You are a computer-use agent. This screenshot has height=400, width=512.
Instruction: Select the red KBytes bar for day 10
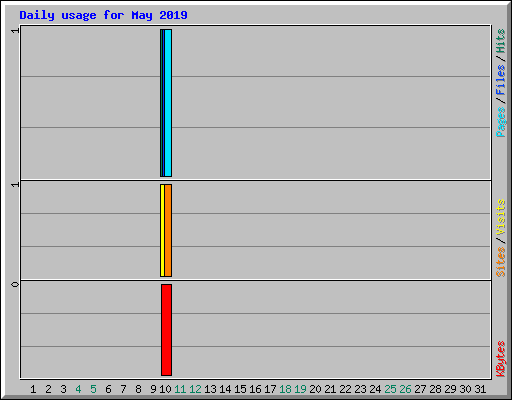coord(167,330)
